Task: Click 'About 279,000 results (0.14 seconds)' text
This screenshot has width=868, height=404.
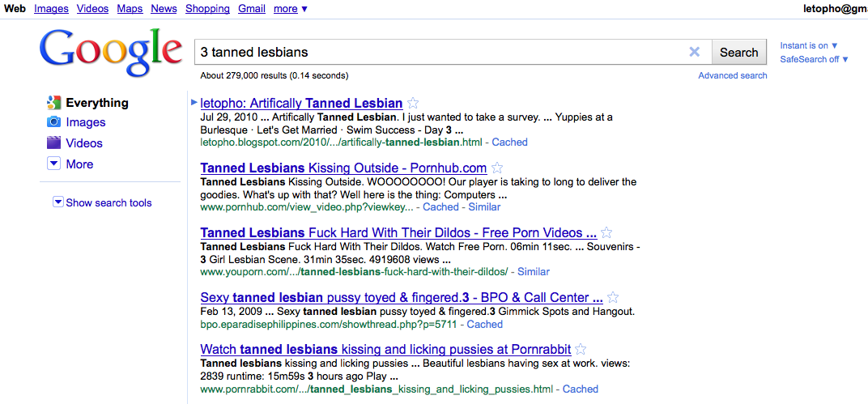Action: click(x=274, y=75)
